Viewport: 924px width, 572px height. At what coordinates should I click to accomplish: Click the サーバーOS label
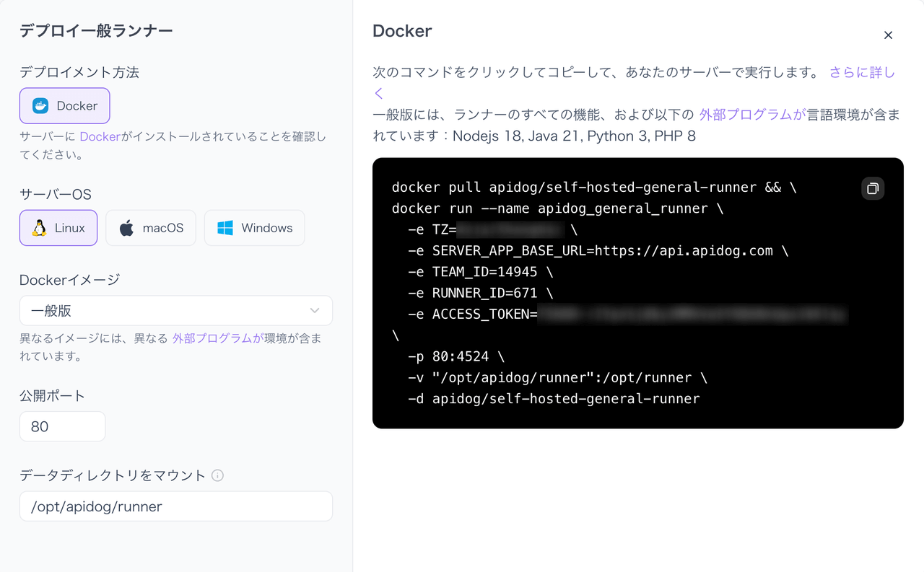56,195
